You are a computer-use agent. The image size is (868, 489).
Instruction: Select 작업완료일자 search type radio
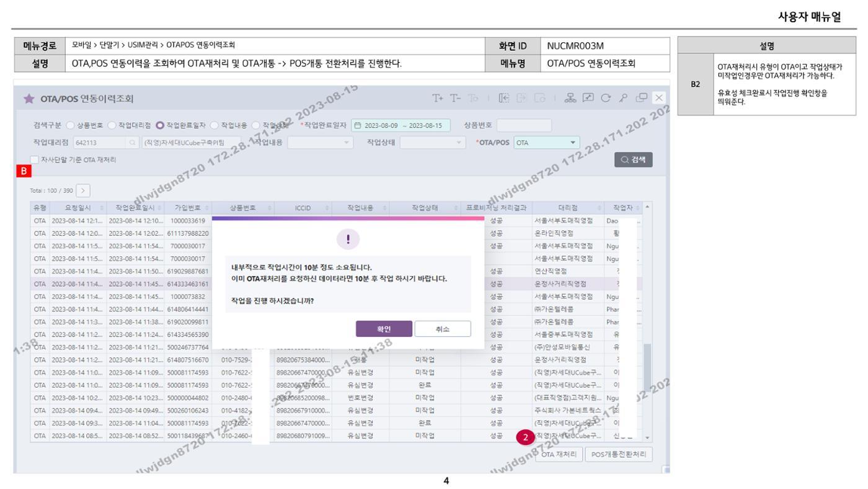[160, 125]
